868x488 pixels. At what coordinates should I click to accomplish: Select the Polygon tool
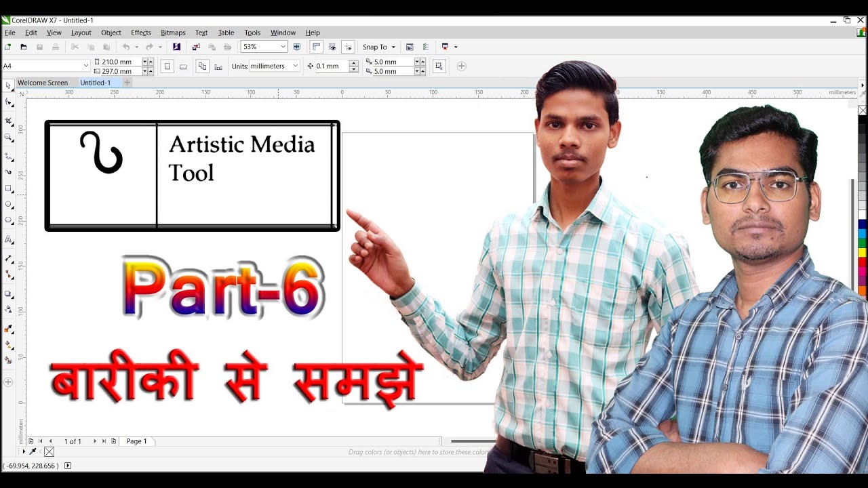8,220
